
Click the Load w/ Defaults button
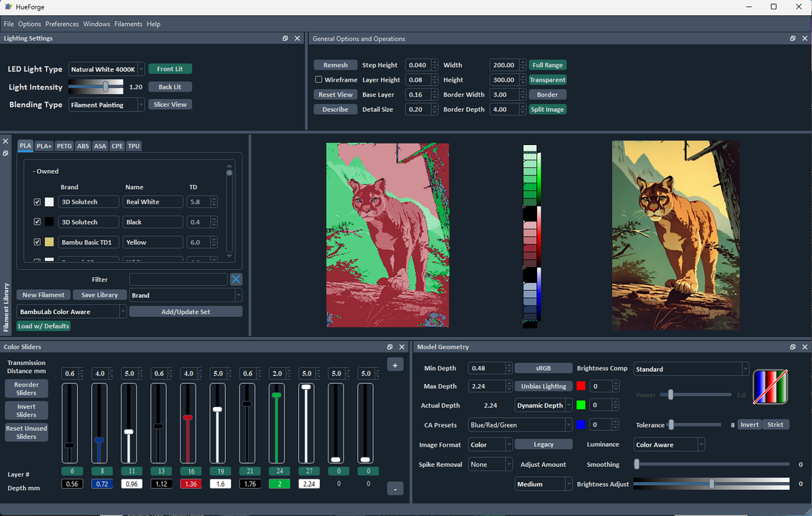43,325
